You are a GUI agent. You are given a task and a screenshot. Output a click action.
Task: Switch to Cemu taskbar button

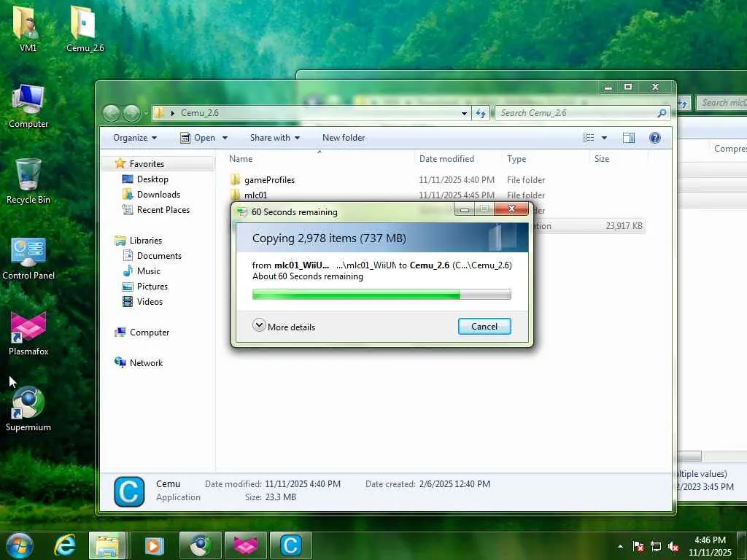point(290,545)
